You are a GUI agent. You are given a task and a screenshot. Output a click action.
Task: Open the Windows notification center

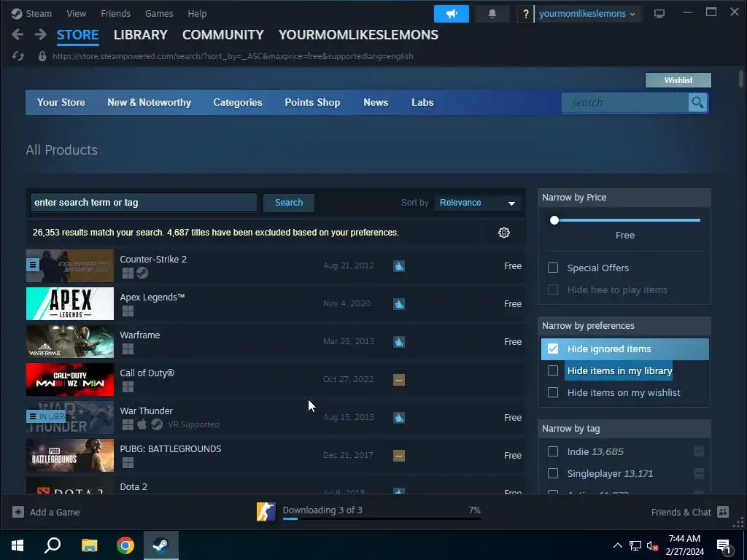click(x=723, y=545)
